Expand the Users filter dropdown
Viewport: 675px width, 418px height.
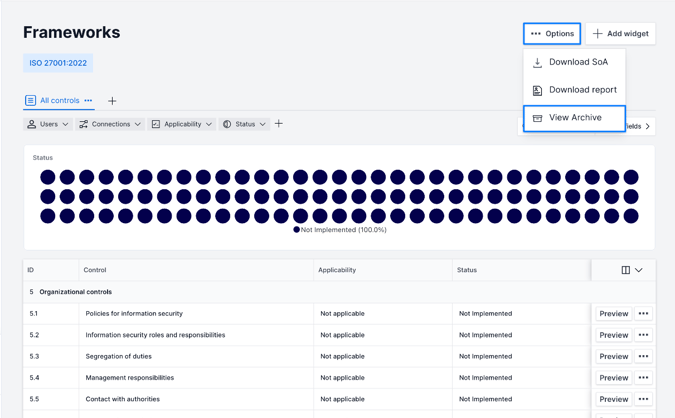pyautogui.click(x=48, y=125)
